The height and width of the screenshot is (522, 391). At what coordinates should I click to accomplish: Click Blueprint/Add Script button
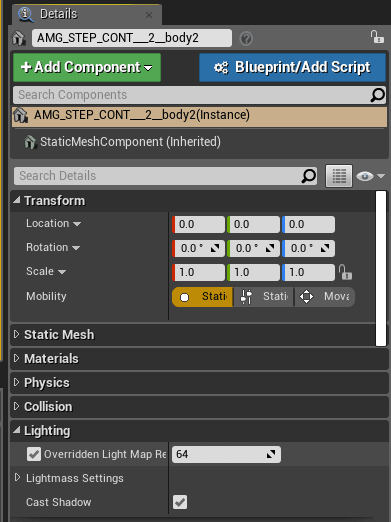[292, 67]
